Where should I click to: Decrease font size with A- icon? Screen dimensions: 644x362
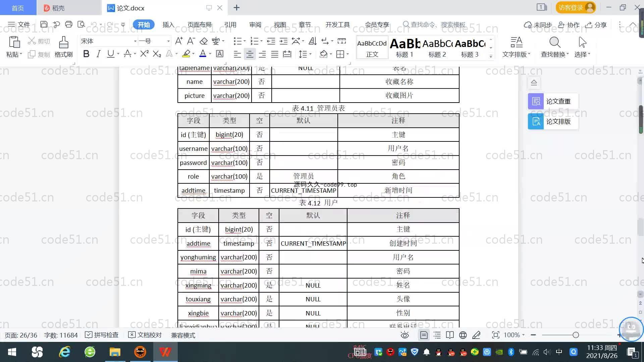[191, 41]
